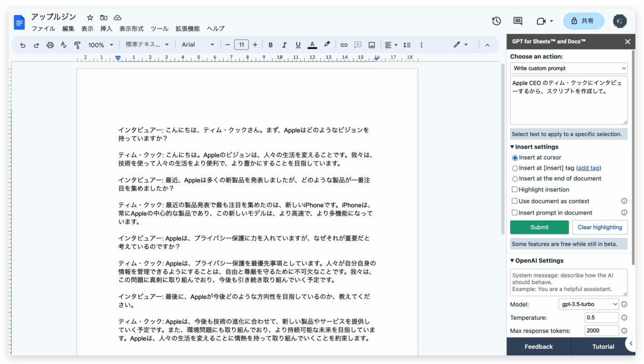Open the text color picker
This screenshot has height=364, width=644.
click(x=312, y=45)
